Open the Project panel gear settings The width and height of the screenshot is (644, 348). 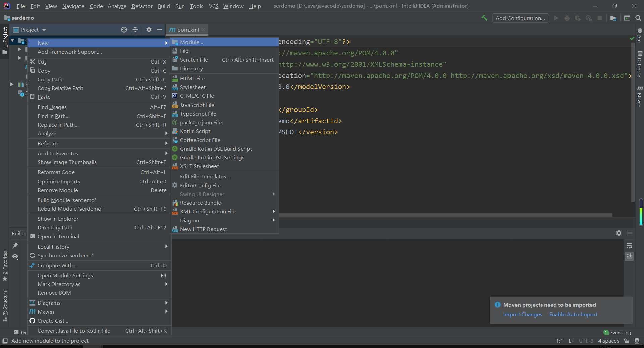tap(149, 30)
